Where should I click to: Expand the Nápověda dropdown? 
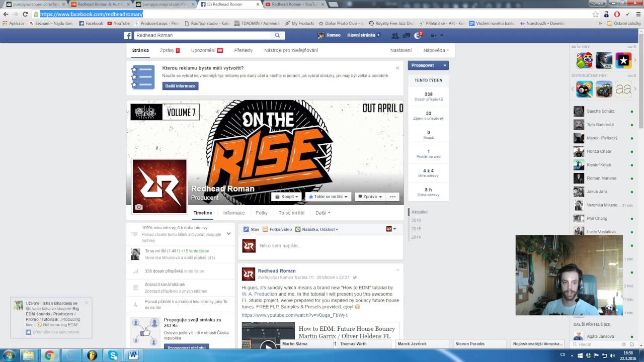coord(436,50)
